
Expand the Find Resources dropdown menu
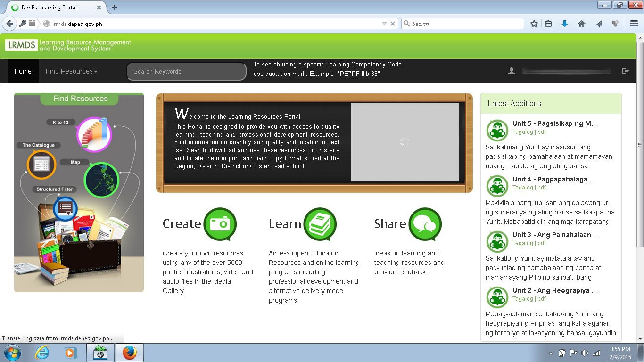tap(71, 71)
